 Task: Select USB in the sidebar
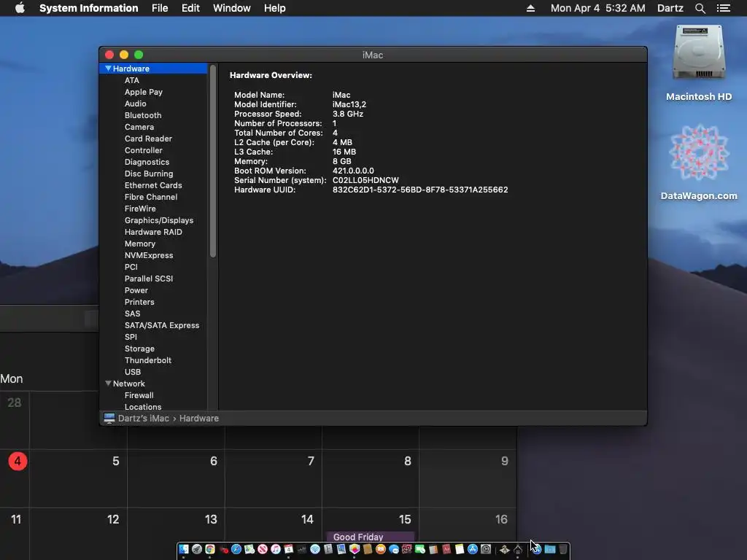point(133,372)
